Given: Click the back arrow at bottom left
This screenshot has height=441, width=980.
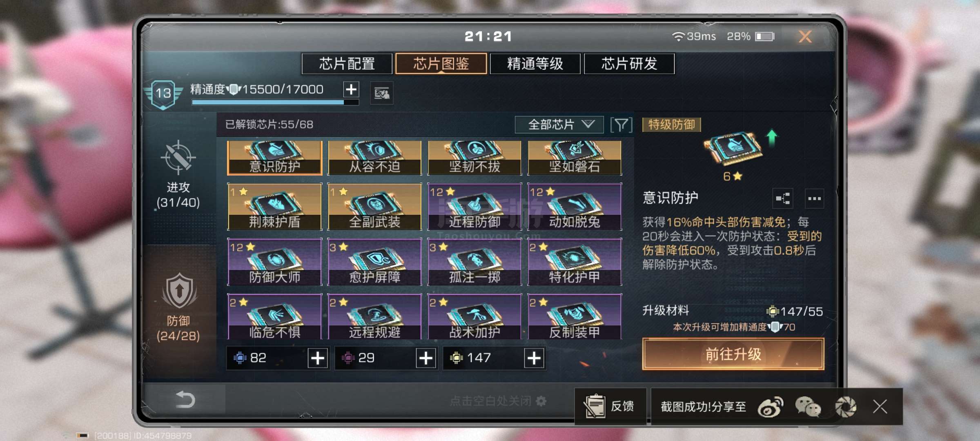Looking at the screenshot, I should [x=185, y=399].
